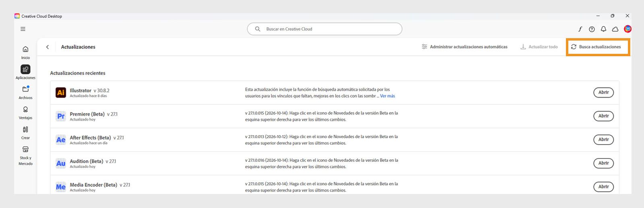Open the help question mark icon
Image resolution: width=644 pixels, height=208 pixels.
pyautogui.click(x=592, y=29)
